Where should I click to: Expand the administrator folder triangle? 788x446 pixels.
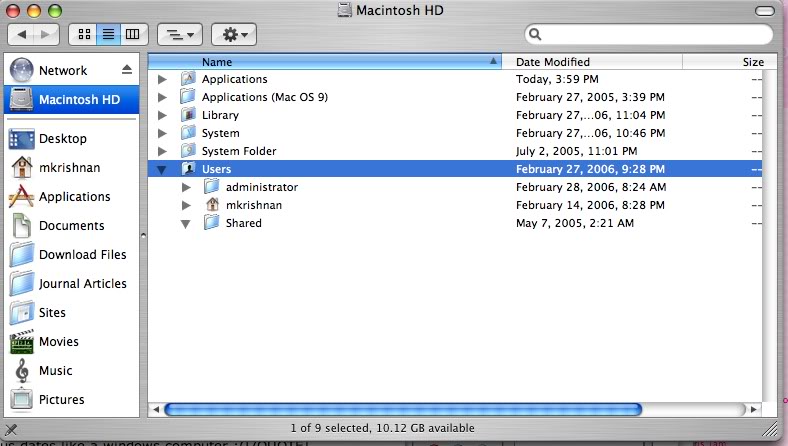186,188
